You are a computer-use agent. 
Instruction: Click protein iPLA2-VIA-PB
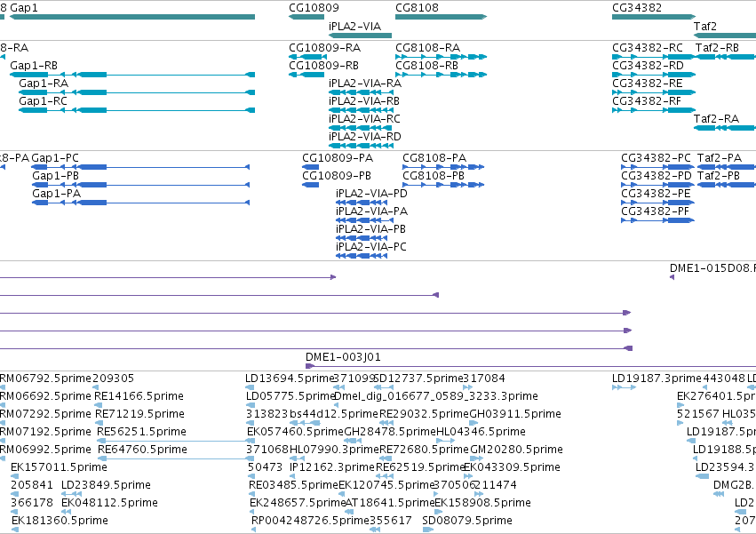[362, 238]
